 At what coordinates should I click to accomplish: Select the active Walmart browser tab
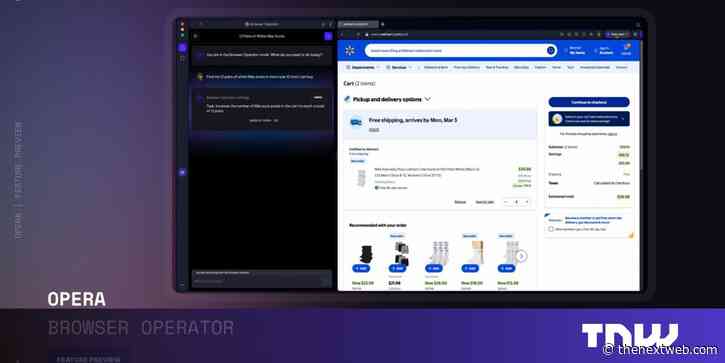[x=357, y=25]
